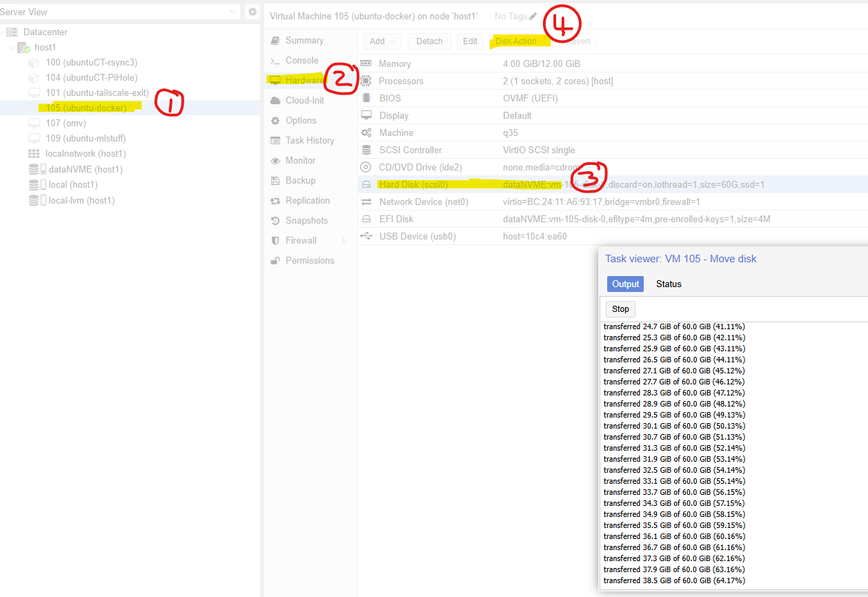Image resolution: width=868 pixels, height=597 pixels.
Task: Open Monitor via its eye icon
Action: 276,160
